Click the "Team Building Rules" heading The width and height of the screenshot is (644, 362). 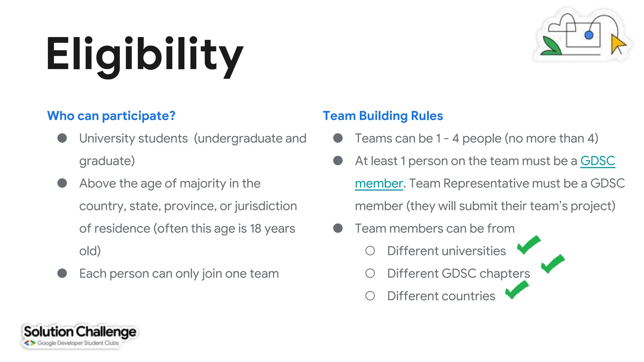tap(383, 116)
